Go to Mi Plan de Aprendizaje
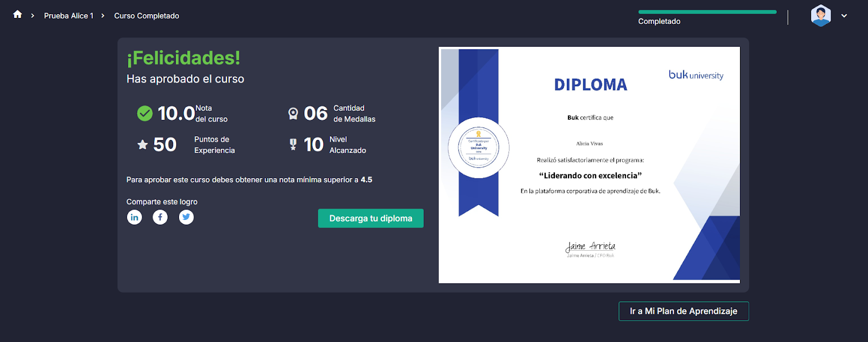Image resolution: width=868 pixels, height=342 pixels. tap(684, 311)
